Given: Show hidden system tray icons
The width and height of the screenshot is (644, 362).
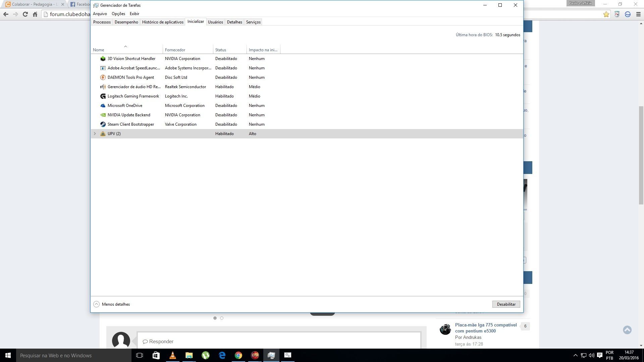Looking at the screenshot, I should [x=576, y=355].
